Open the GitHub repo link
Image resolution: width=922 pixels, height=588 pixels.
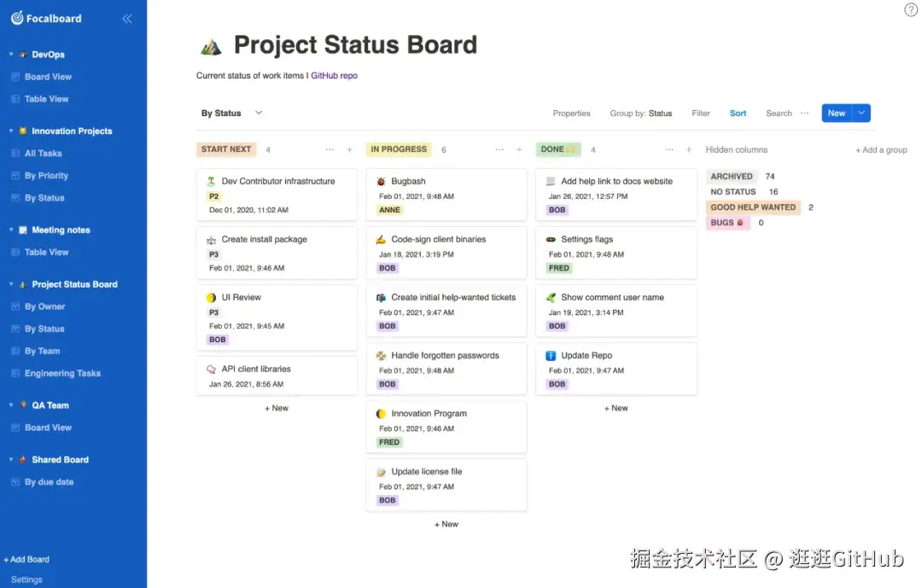pos(334,75)
